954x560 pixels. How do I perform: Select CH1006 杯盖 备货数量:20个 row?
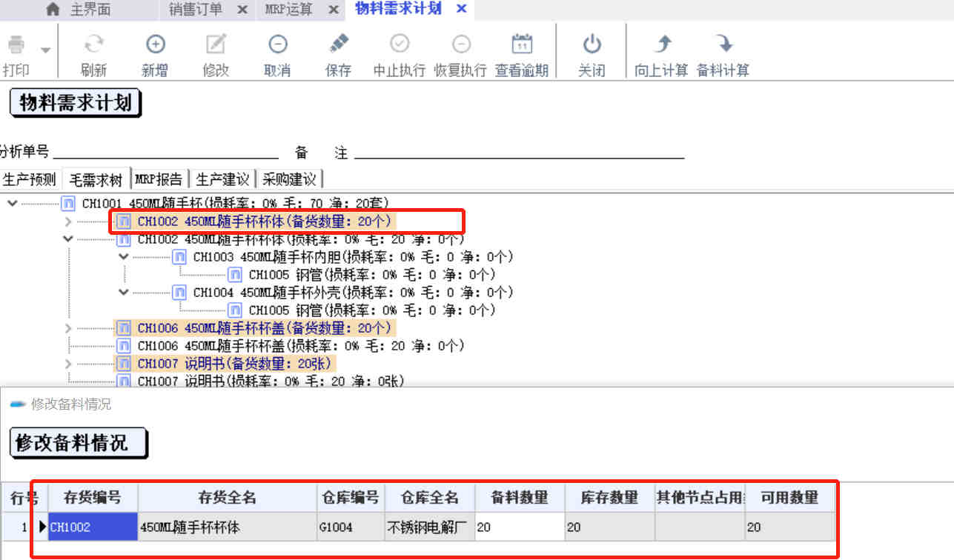coord(265,327)
